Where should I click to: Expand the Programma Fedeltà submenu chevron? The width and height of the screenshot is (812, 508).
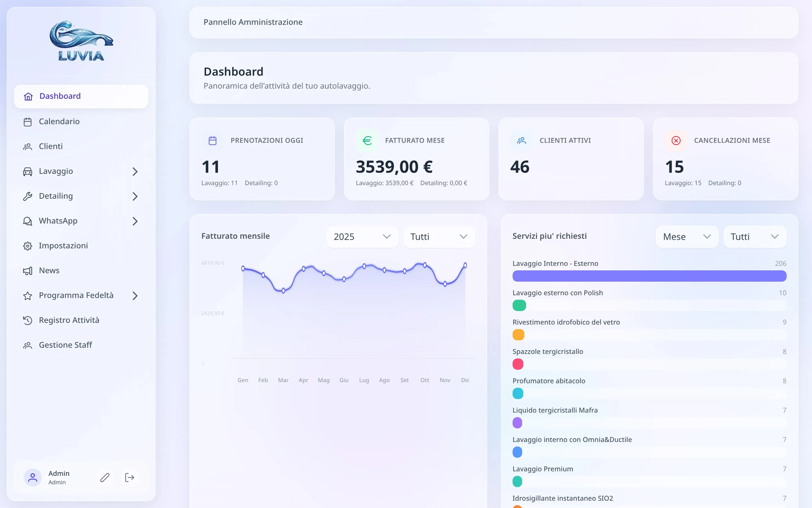pos(135,296)
